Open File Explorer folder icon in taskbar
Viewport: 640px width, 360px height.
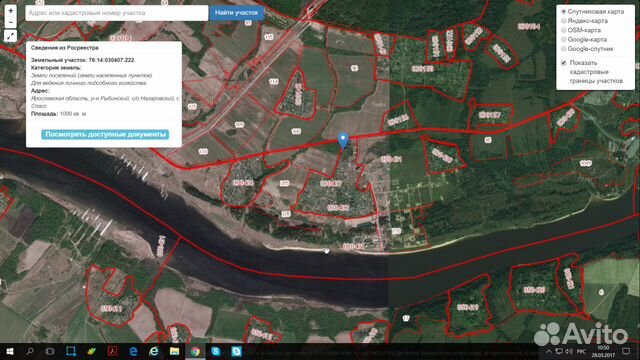click(174, 351)
